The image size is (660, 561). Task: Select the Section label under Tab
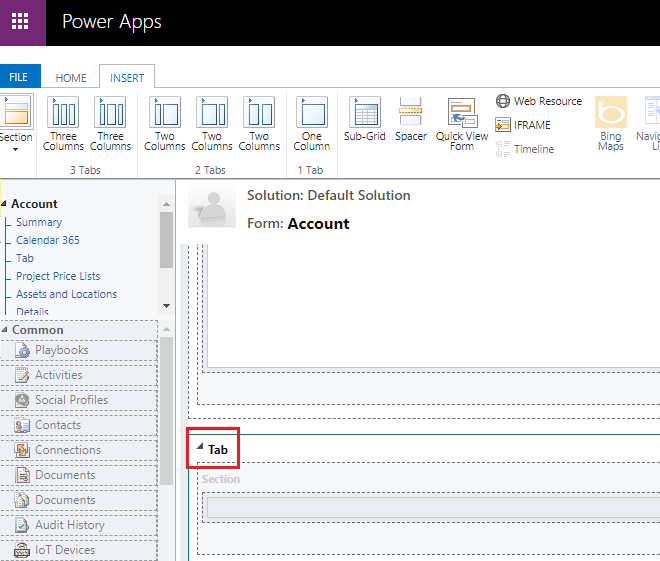[221, 479]
